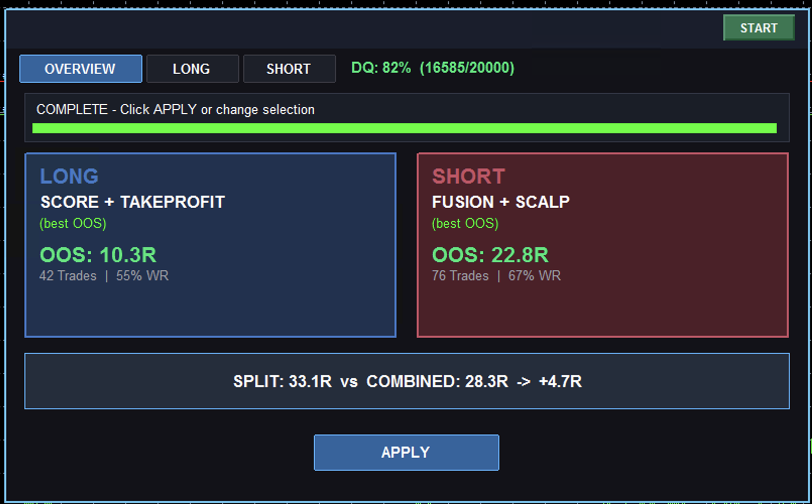The image size is (812, 504).
Task: Click the SHORT card's (best OOS) label
Action: click(x=465, y=223)
